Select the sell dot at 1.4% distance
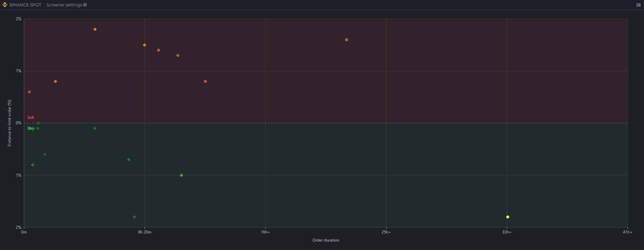Screen dimensions: 644x250 (x=158, y=50)
